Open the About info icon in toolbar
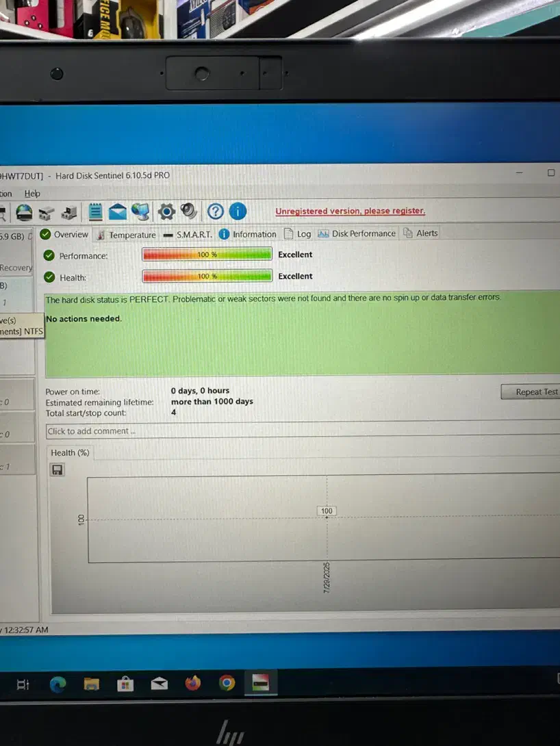 [x=238, y=211]
